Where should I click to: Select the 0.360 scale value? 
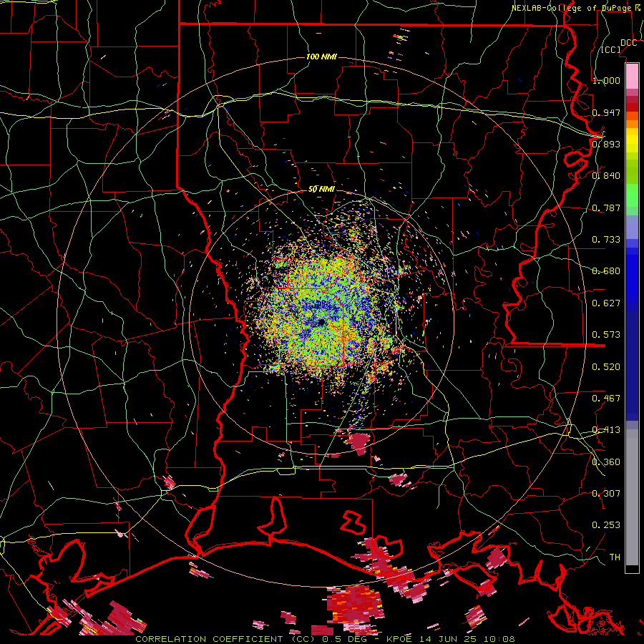[606, 462]
